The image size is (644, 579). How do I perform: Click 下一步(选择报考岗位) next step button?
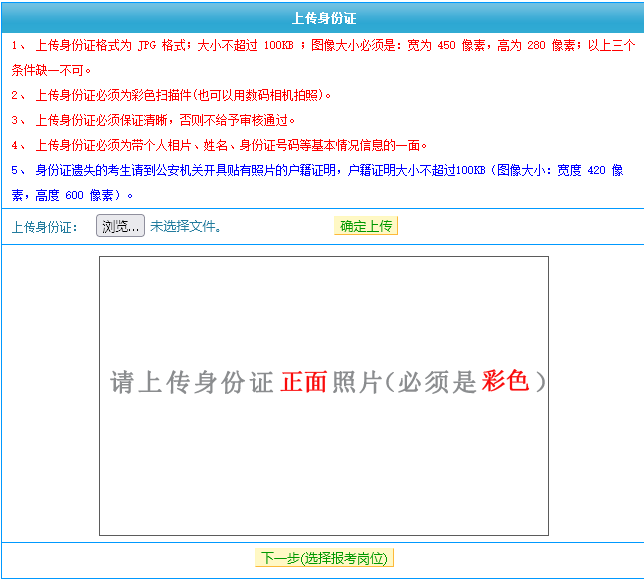[x=324, y=558]
